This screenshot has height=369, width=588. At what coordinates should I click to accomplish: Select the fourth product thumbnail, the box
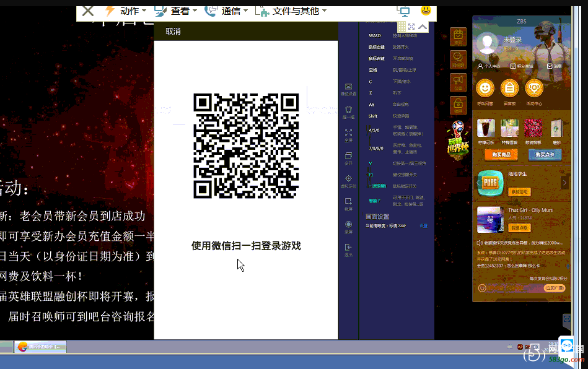pos(556,129)
